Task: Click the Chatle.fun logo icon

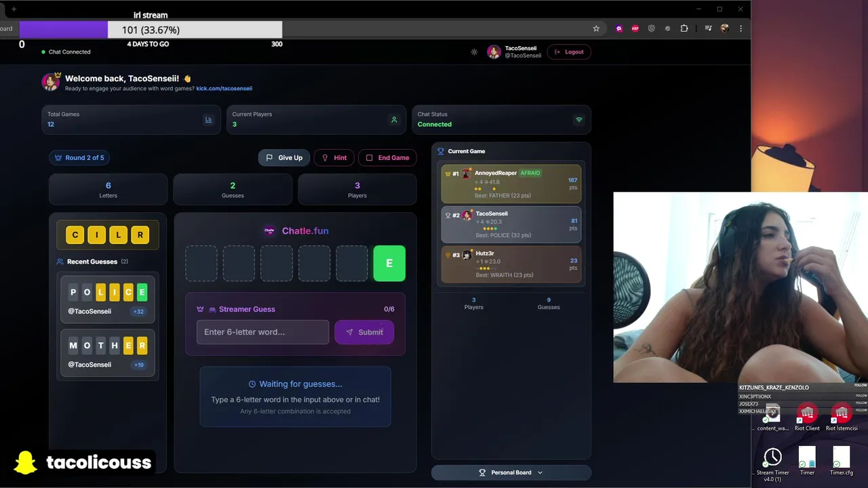Action: point(269,230)
